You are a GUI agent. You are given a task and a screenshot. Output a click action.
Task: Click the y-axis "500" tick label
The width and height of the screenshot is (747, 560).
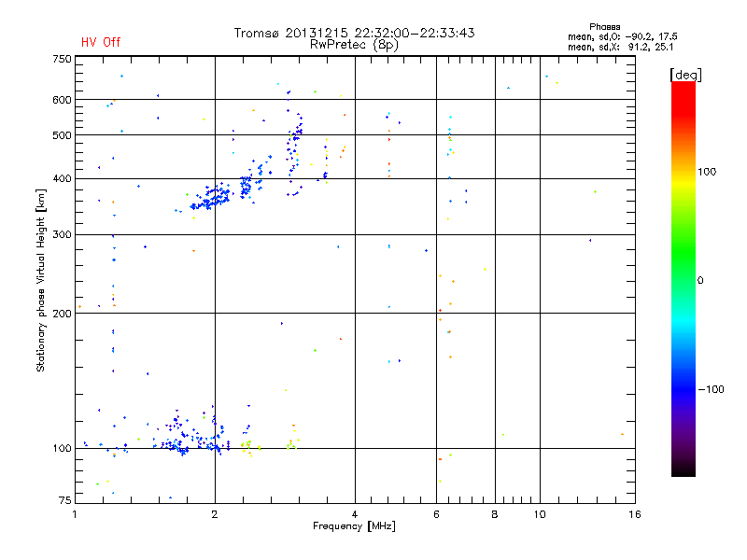62,135
